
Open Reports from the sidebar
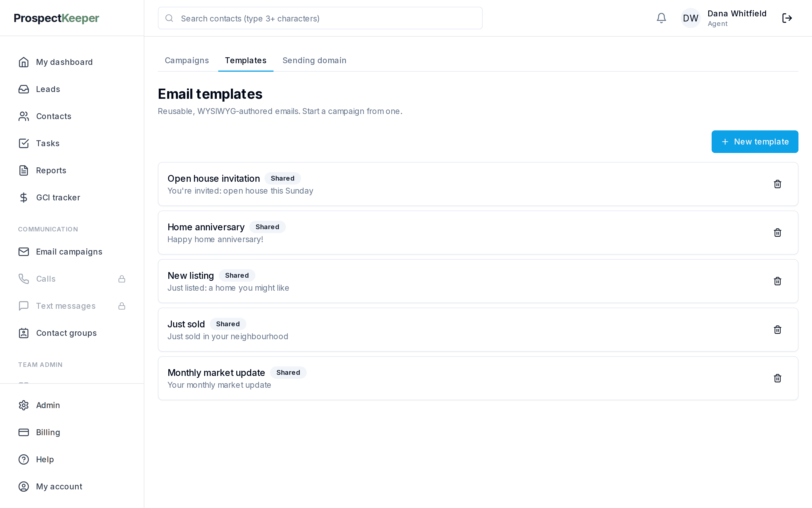click(72, 170)
